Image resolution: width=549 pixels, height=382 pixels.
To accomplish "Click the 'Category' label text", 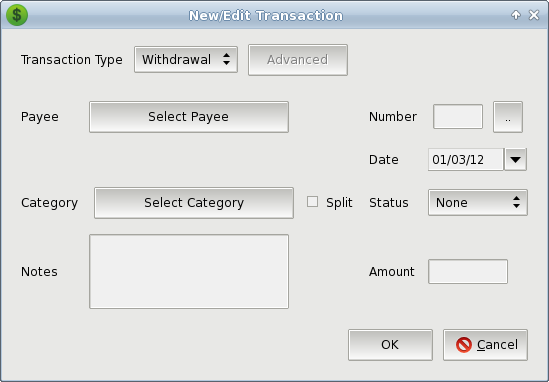I will (49, 203).
